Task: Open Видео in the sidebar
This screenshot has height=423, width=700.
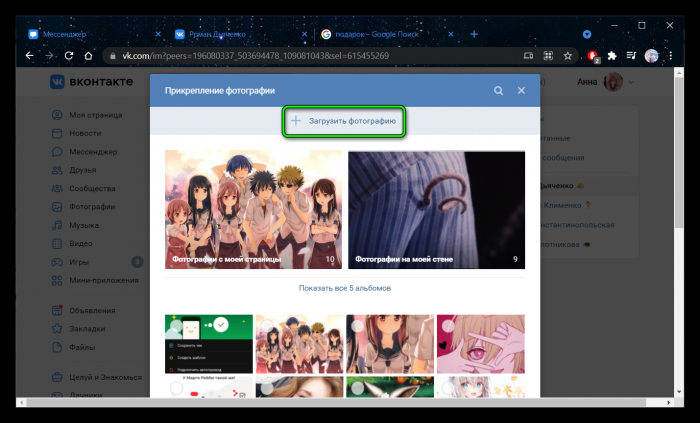Action: click(x=72, y=244)
